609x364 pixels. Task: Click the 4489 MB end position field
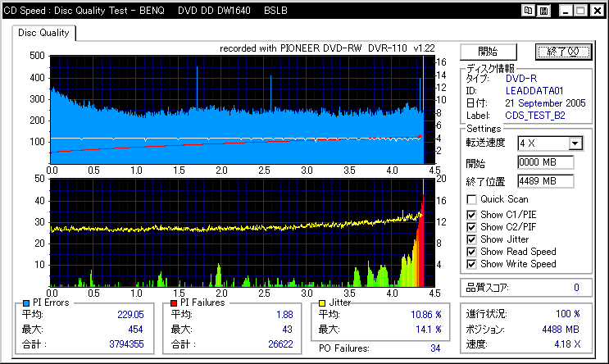[x=545, y=180]
